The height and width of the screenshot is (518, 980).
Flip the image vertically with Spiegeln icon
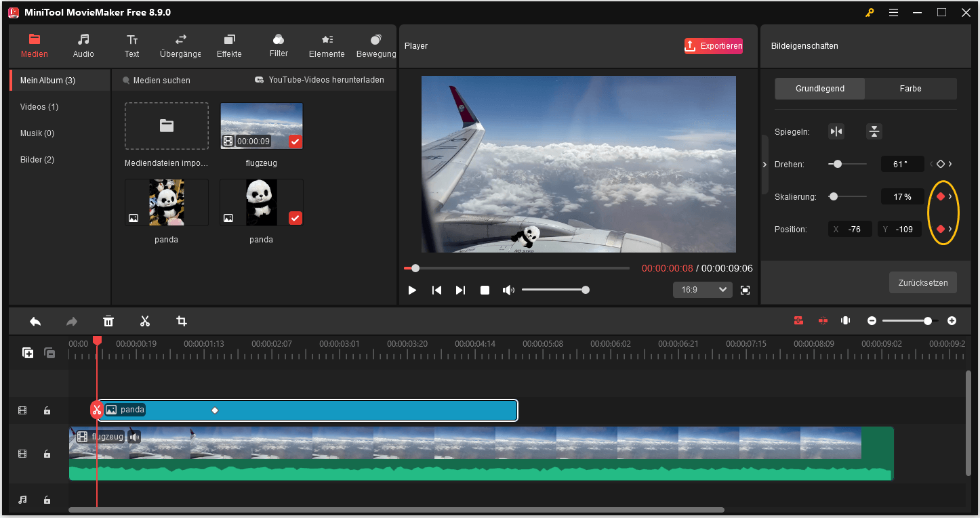tap(874, 131)
